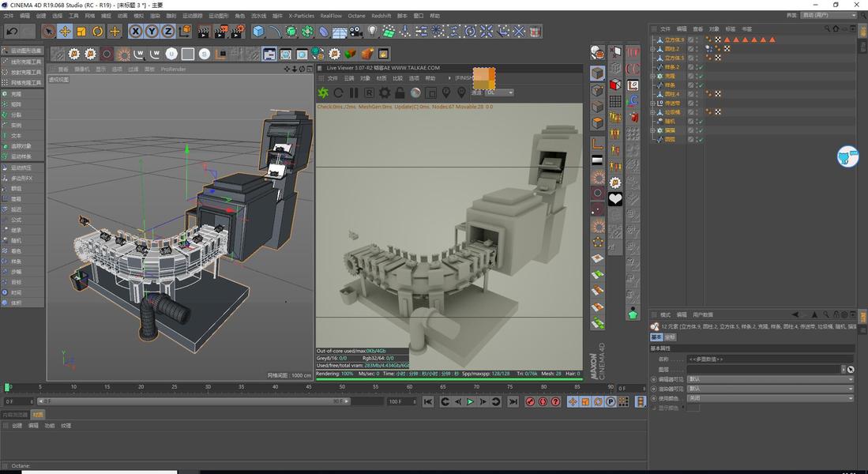Screen dimensions: 868x474
Task: Select the 基本 attribute tab
Action: 656,337
